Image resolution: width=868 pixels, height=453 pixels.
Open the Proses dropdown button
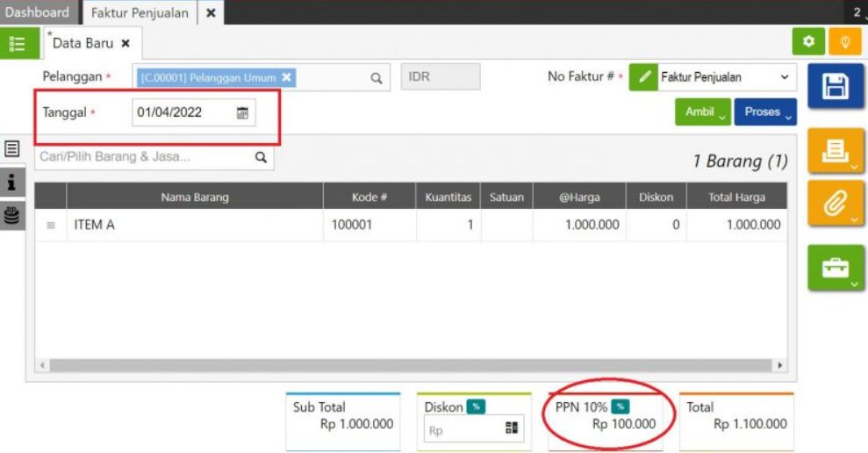tap(764, 112)
